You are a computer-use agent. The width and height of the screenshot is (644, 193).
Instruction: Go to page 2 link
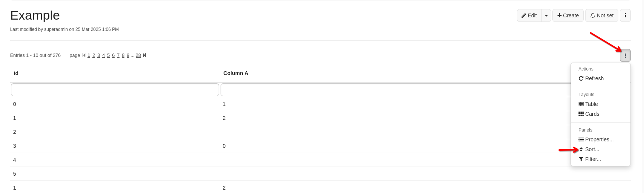click(x=94, y=55)
